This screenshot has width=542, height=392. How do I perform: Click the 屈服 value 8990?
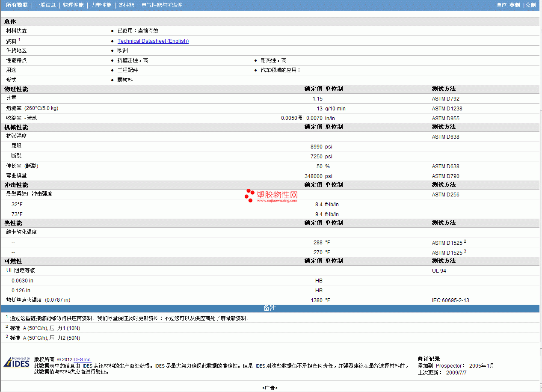[317, 147]
